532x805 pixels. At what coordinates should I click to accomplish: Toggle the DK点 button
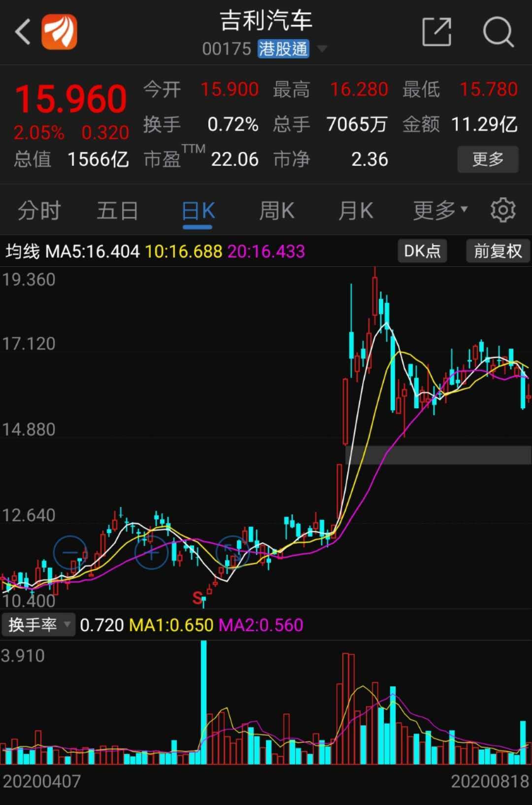pyautogui.click(x=422, y=251)
